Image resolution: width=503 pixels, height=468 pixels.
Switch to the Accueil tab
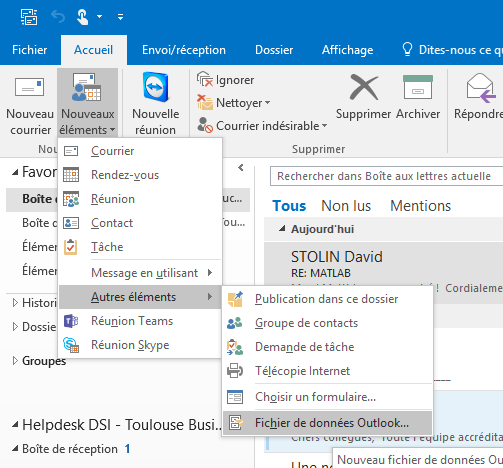pyautogui.click(x=94, y=50)
